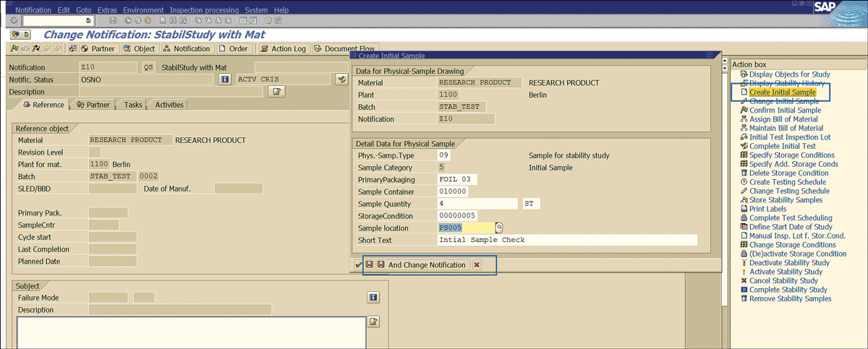Click the Print icon in the standard toolbar
Viewport: 868px width, 349px height.
click(163, 20)
